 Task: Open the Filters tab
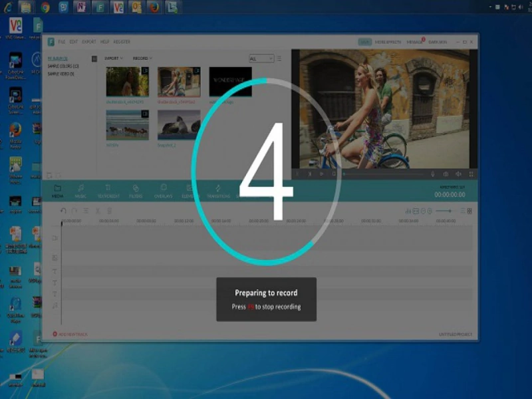point(136,192)
